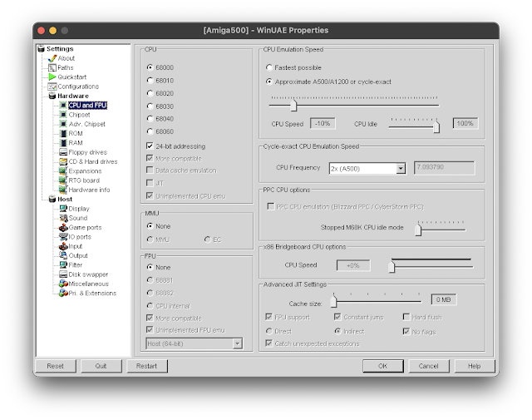Click the Floppy drives icon
Screen dimensions: 532x420
click(x=63, y=152)
